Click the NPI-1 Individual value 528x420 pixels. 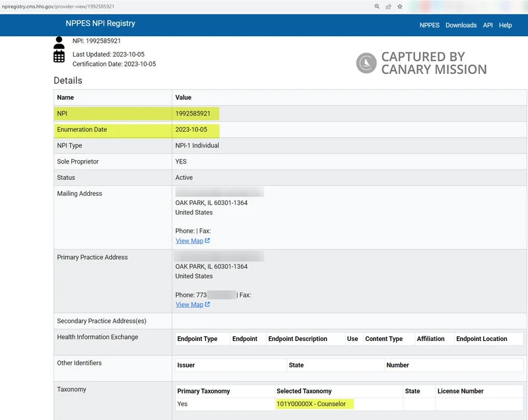pos(197,146)
